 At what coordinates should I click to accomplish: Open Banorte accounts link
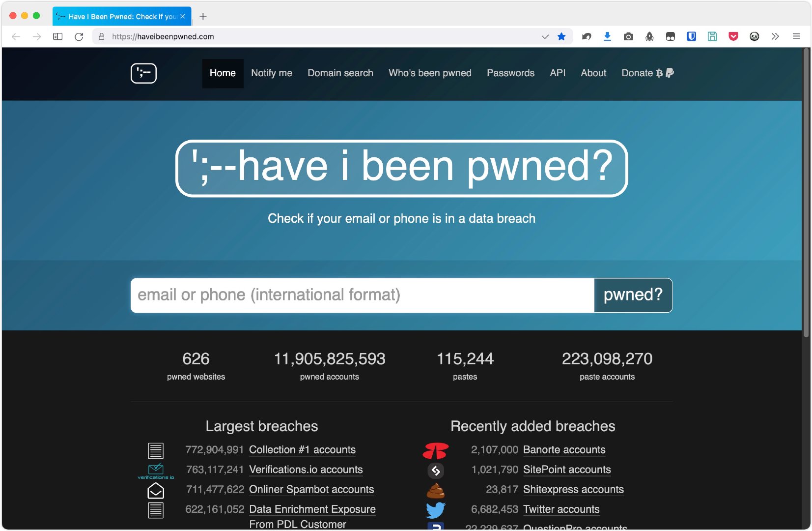tap(564, 450)
